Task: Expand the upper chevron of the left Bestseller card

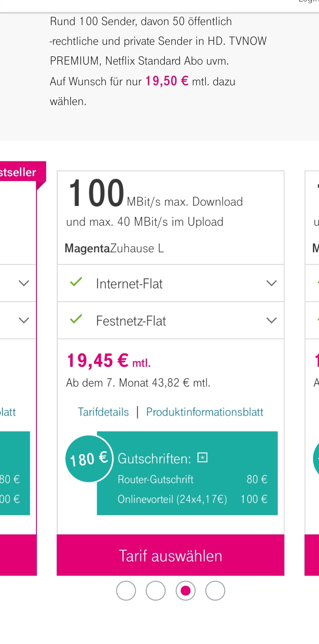Action: (x=24, y=283)
